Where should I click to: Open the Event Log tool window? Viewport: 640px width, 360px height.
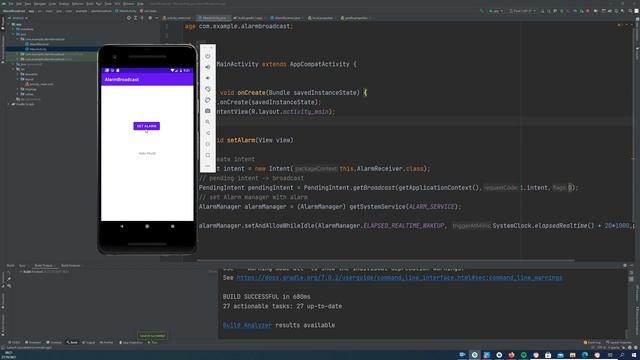(x=592, y=342)
